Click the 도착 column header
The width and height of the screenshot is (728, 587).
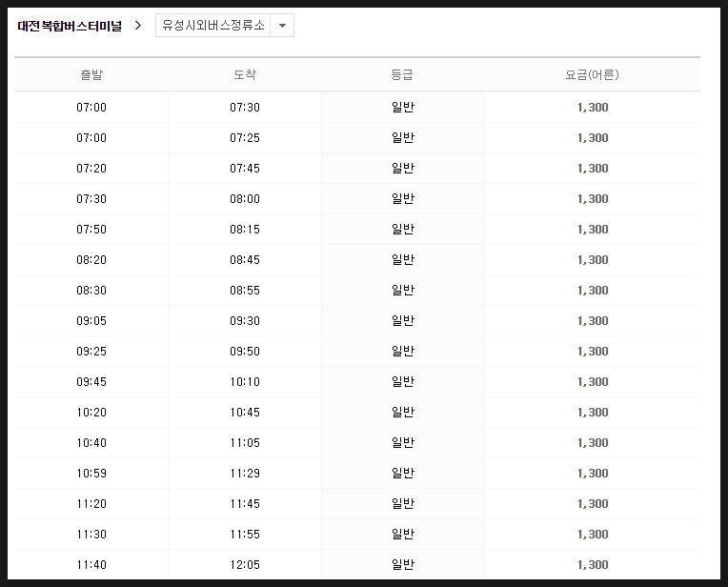click(x=245, y=74)
